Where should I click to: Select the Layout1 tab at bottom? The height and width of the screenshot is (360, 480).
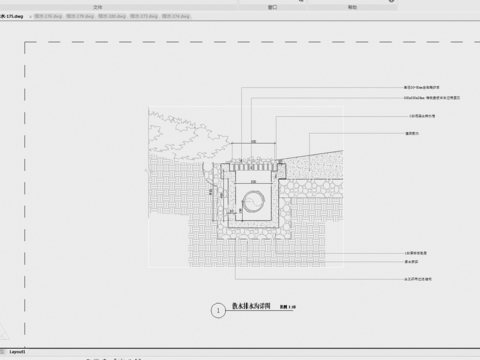pyautogui.click(x=17, y=352)
